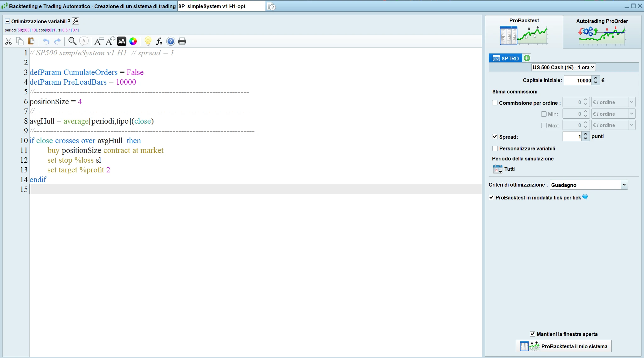Image resolution: width=644 pixels, height=358 pixels.
Task: Click the Tutti simulation period link
Action: [509, 169]
